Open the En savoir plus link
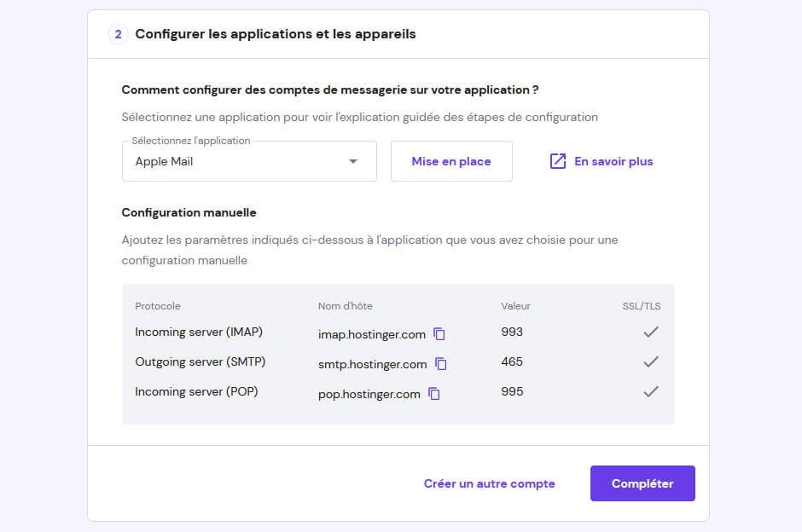Viewport: 802px width, 532px height. click(601, 161)
